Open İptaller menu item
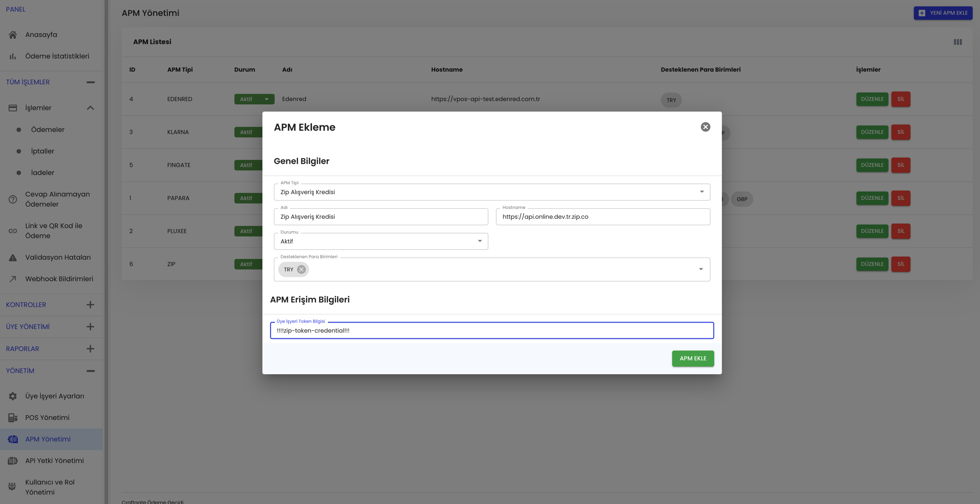980x504 pixels. [43, 151]
